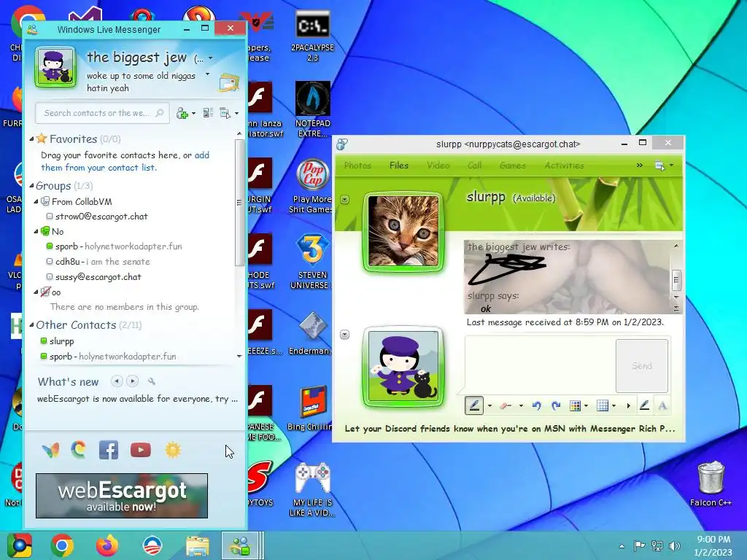Open the Activities menu in chat
Viewport: 747px width, 560px height.
pos(564,166)
